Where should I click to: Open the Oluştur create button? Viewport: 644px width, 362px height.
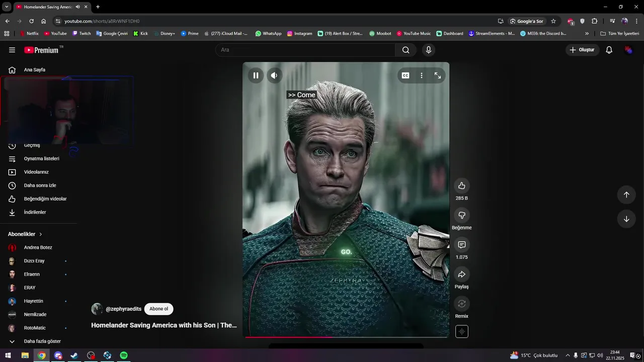[582, 50]
